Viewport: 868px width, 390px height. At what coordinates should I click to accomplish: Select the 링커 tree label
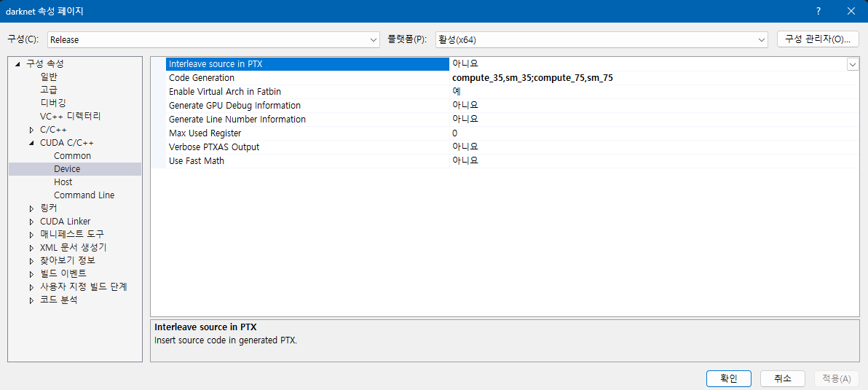tap(49, 208)
